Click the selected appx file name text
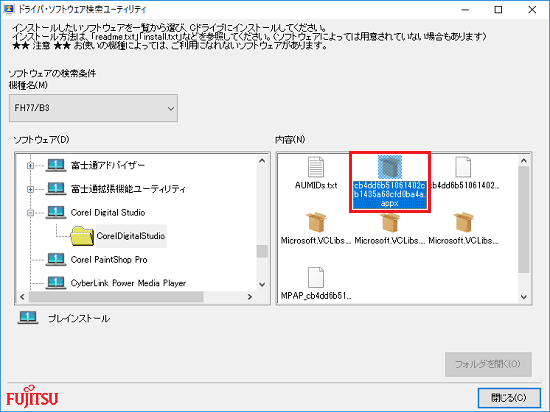550x412 pixels. pos(390,195)
